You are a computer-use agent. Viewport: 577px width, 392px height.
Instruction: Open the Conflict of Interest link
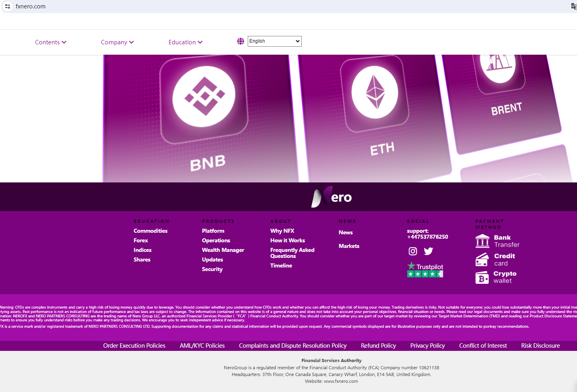point(483,346)
